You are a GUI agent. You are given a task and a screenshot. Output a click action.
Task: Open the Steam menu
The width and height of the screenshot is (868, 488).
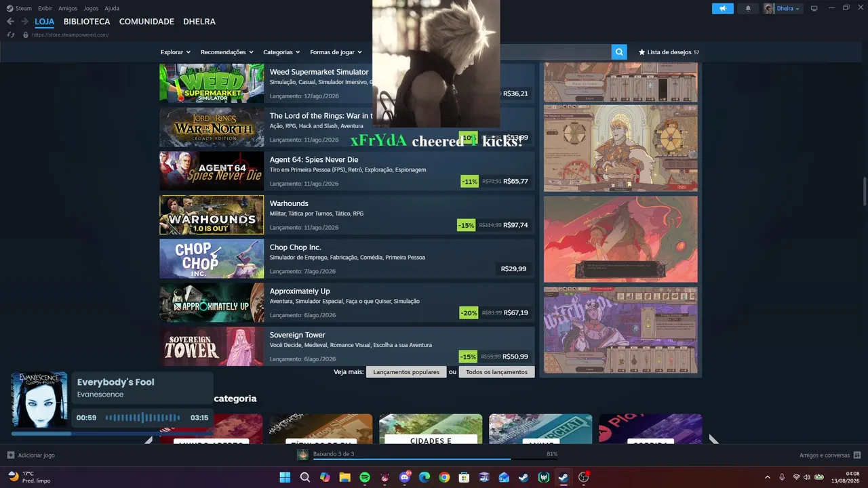(x=24, y=9)
